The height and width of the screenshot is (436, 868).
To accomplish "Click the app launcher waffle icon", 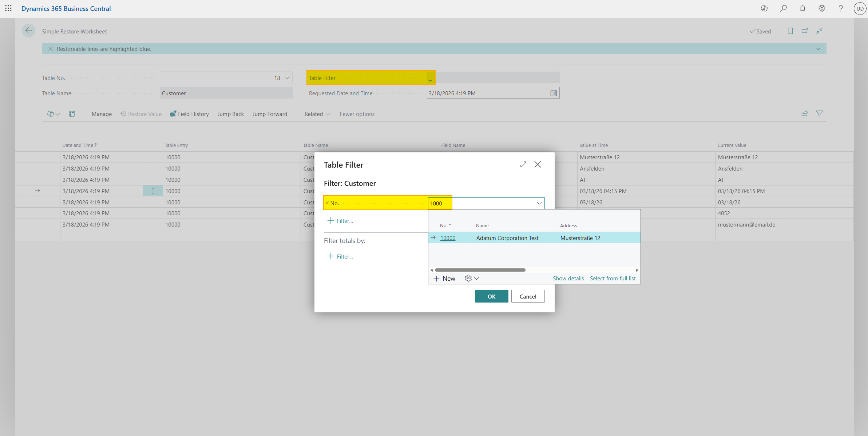I will pos(8,8).
